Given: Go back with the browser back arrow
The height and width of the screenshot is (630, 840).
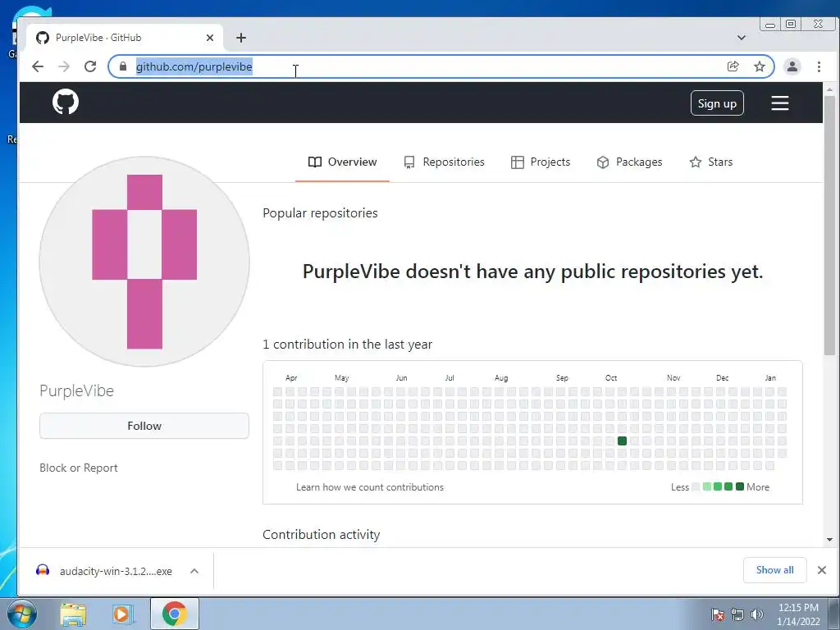Looking at the screenshot, I should coord(38,66).
